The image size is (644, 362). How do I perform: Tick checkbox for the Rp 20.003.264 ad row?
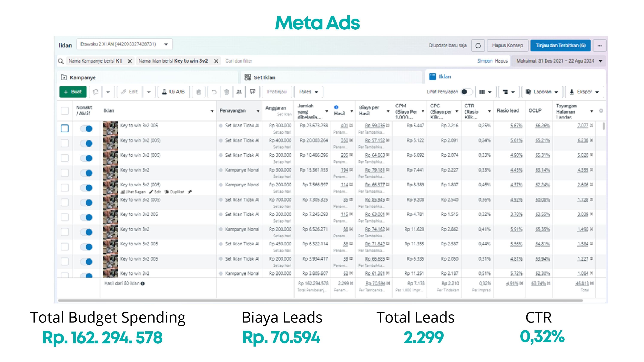click(65, 143)
